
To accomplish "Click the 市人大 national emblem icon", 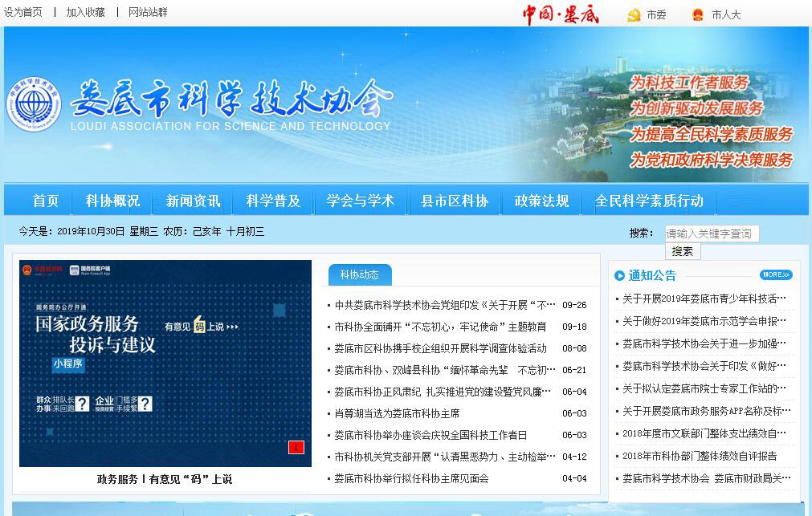I will point(697,14).
